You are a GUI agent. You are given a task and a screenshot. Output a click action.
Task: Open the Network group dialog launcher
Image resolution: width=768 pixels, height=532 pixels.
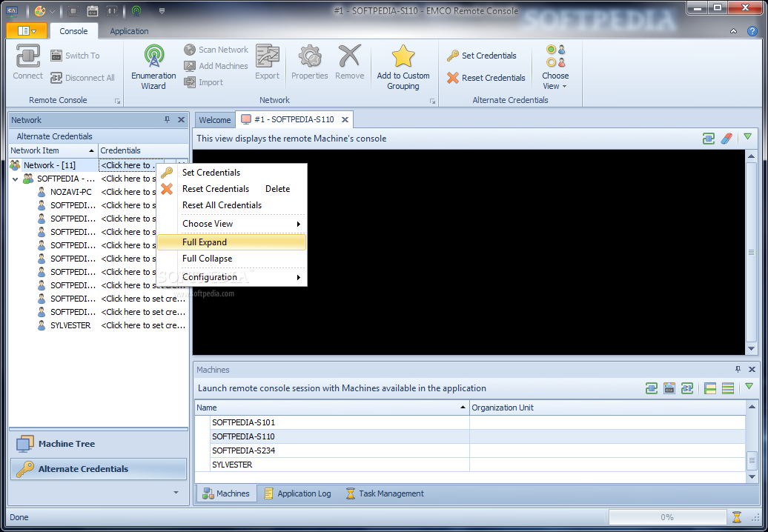(432, 101)
